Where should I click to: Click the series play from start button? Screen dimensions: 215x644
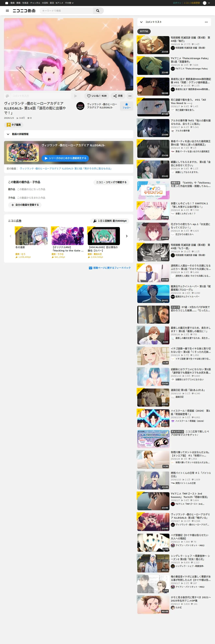click(65, 158)
